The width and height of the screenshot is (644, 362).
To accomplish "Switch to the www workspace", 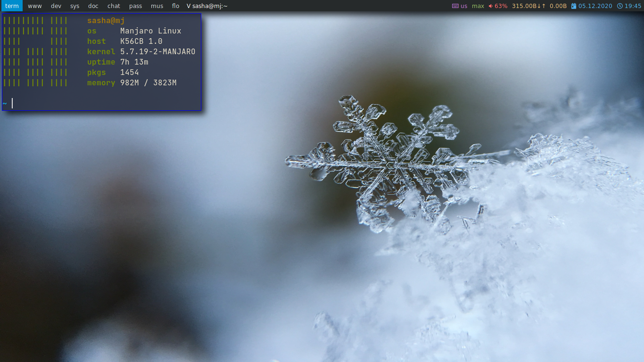I will click(x=35, y=6).
